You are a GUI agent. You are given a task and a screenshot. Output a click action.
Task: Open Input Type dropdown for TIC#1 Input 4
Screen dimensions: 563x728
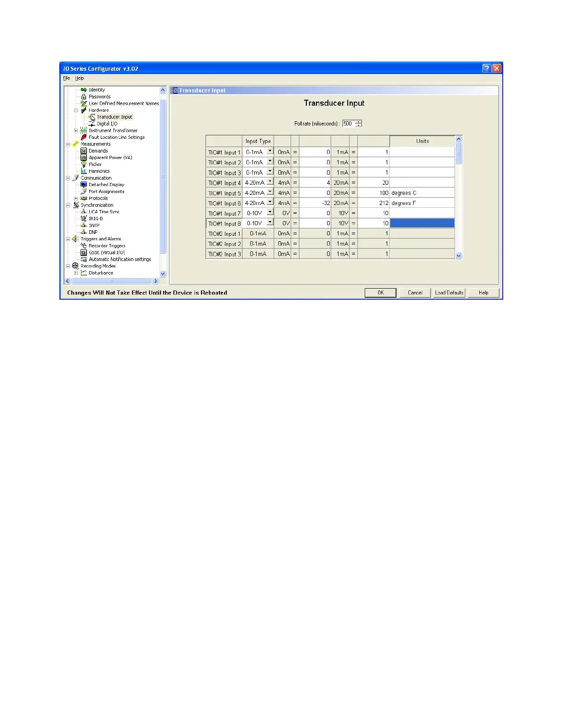tap(270, 182)
